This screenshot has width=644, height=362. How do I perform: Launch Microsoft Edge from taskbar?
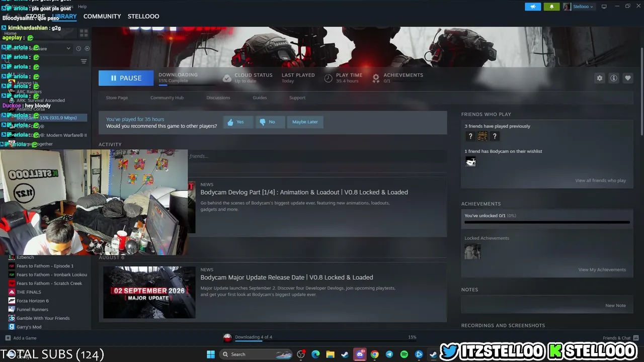[315, 354]
